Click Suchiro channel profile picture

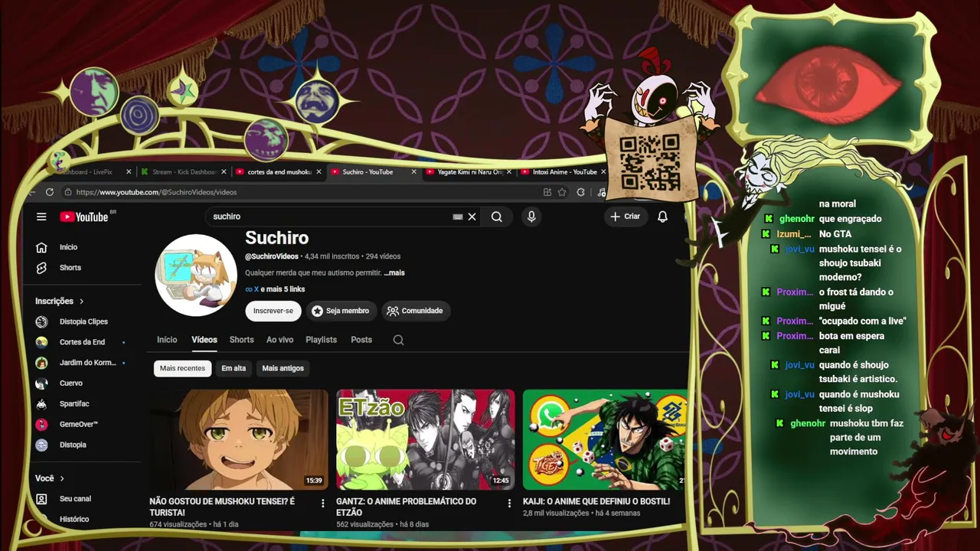pos(196,275)
